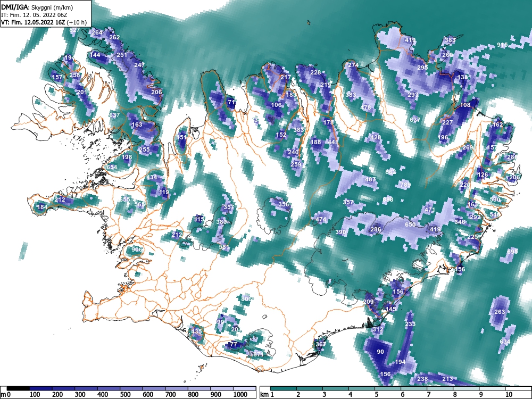
Task: Click the dark teal 1–2 km legend swatch
Action: 284,388
